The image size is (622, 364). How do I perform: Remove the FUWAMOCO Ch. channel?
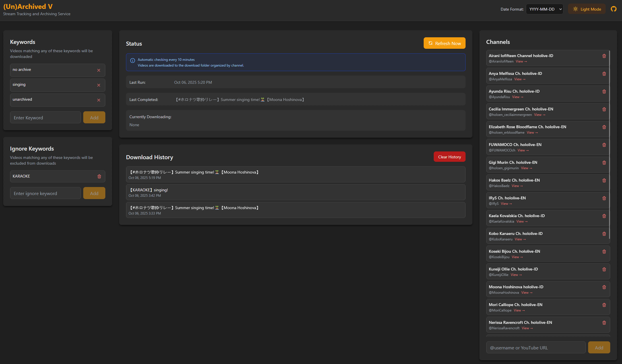point(604,145)
